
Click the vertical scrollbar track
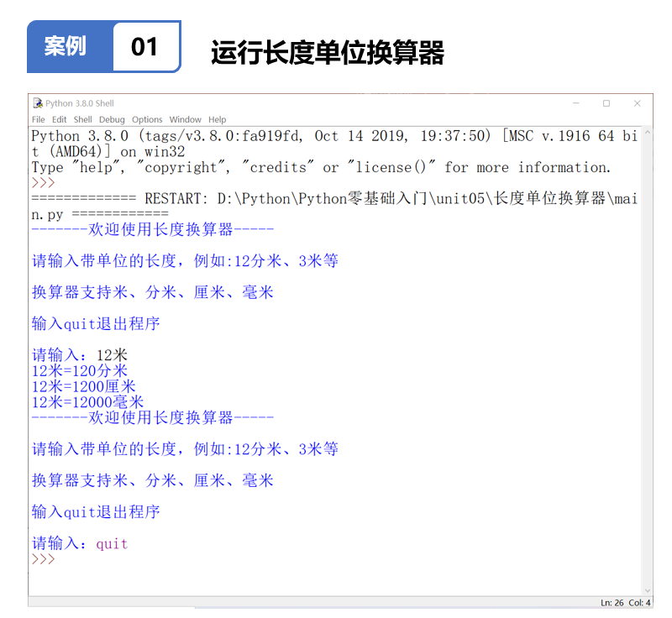(648, 362)
